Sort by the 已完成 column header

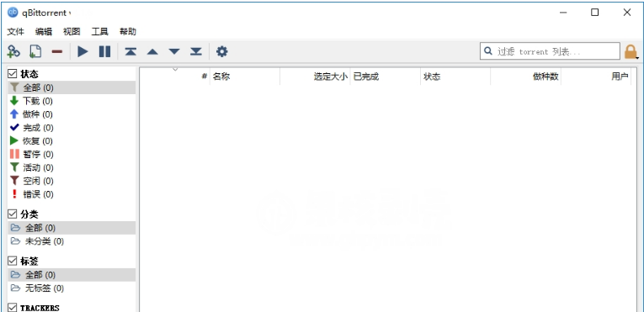[386, 77]
